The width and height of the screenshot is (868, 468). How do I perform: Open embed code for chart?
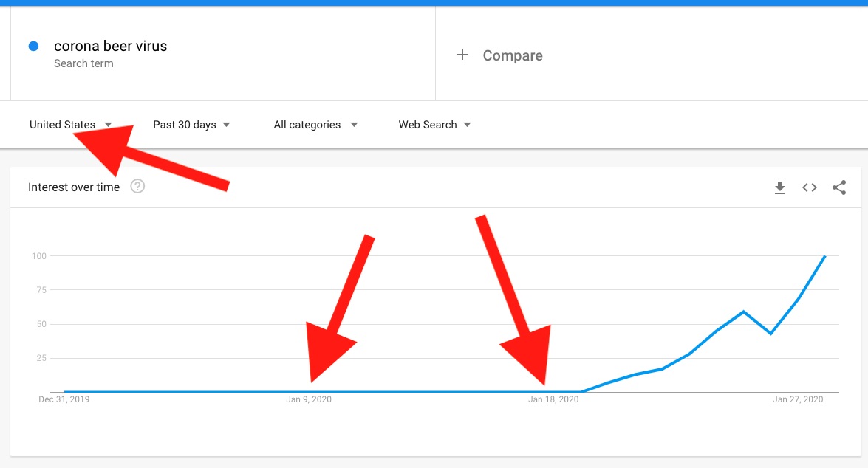[x=810, y=187]
